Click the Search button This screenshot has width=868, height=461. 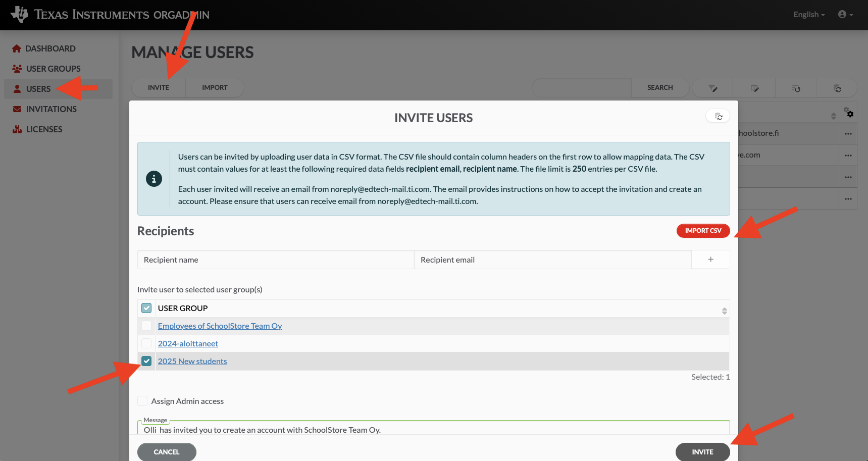click(660, 87)
